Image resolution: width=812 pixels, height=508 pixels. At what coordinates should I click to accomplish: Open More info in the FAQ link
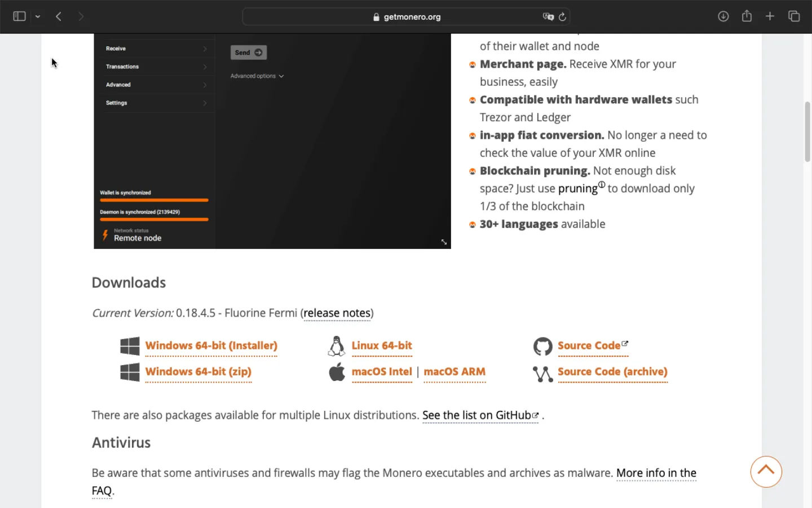[656, 473]
